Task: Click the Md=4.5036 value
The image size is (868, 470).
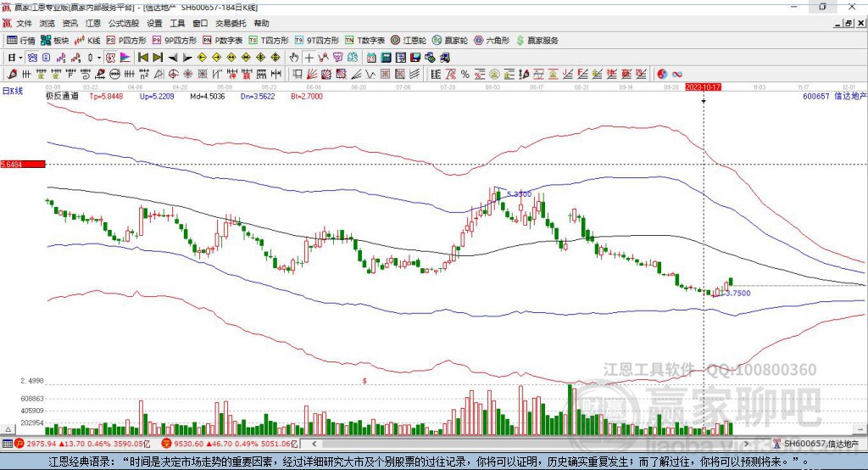Action: coord(208,97)
